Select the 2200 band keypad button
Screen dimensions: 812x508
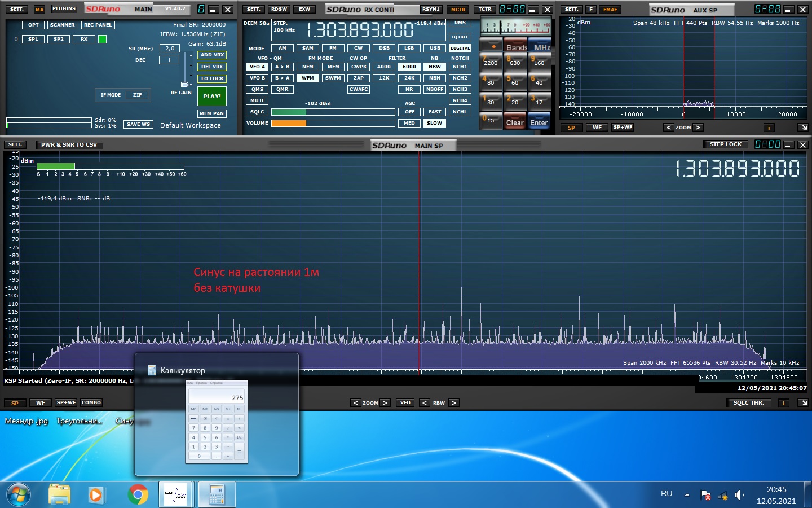coord(491,61)
